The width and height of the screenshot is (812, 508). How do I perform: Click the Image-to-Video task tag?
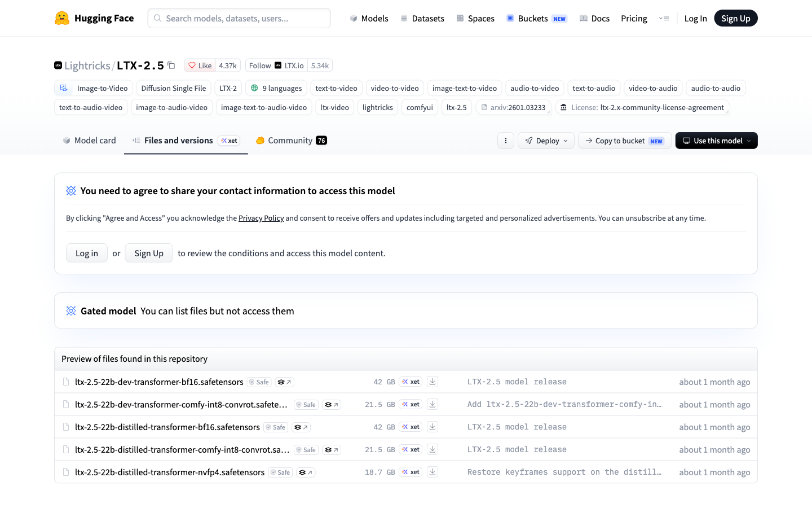click(x=94, y=88)
